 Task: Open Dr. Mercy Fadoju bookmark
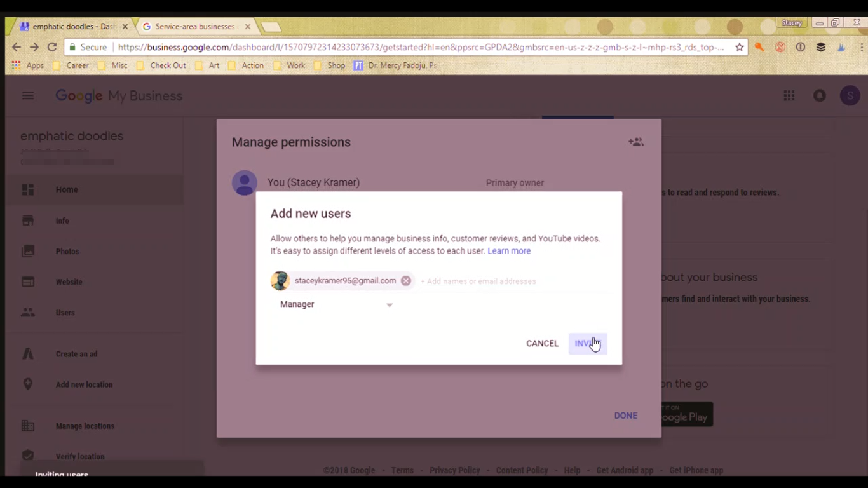click(395, 65)
